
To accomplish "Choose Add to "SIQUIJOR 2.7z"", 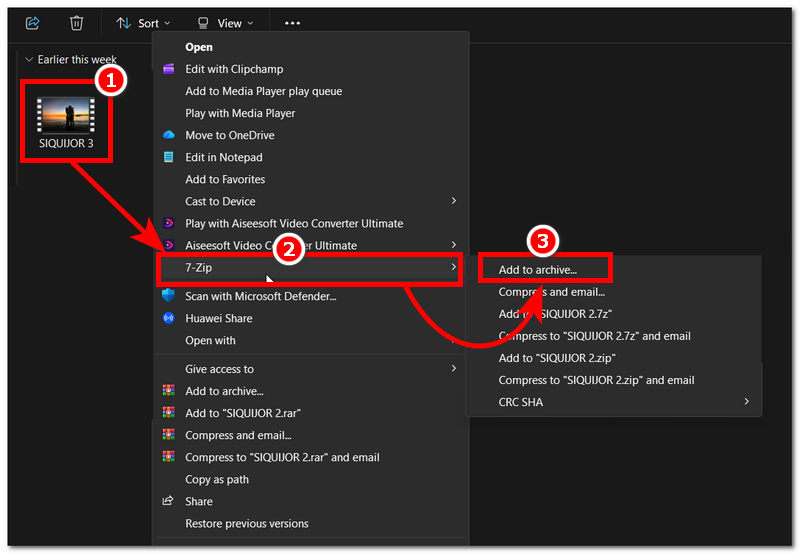I will (555, 314).
